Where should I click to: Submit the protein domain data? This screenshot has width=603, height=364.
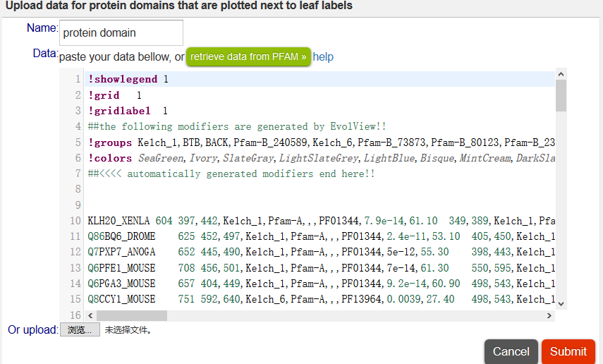click(x=568, y=351)
